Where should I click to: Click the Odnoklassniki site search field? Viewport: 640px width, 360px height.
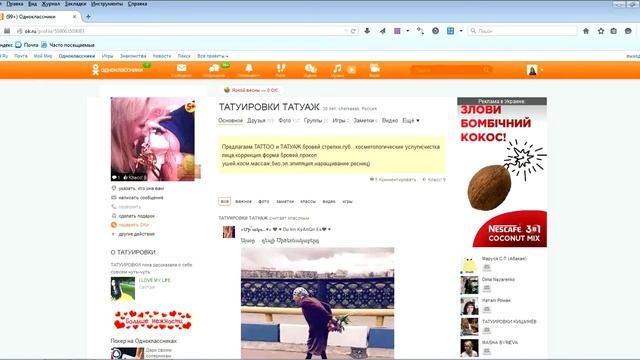coord(451,70)
